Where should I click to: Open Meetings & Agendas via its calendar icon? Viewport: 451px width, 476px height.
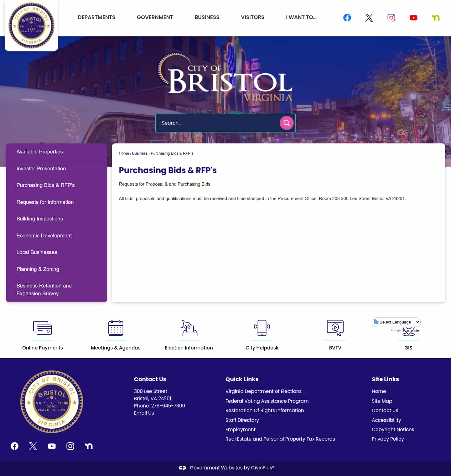point(116,329)
